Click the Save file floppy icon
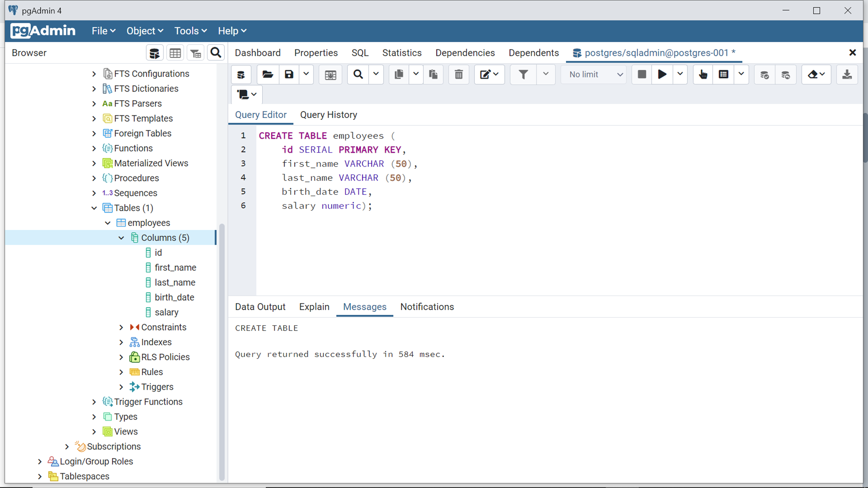The height and width of the screenshot is (488, 868). click(289, 75)
